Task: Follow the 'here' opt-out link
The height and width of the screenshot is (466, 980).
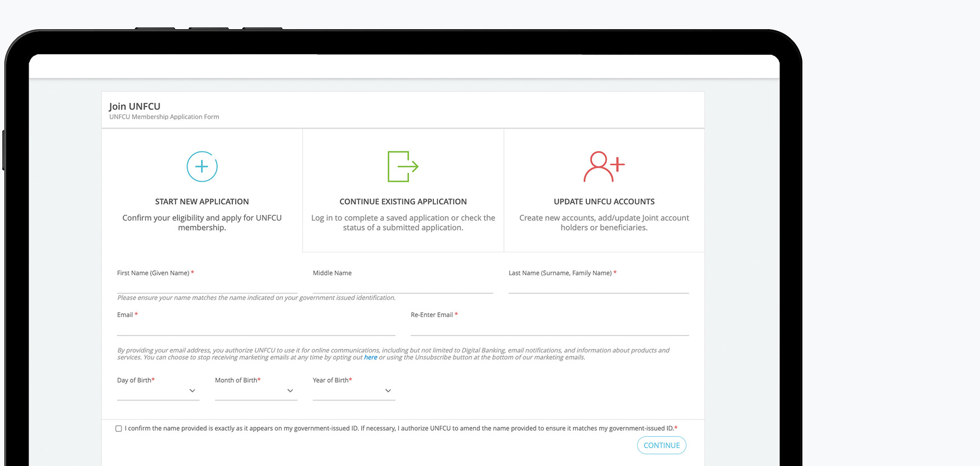Action: (370, 357)
